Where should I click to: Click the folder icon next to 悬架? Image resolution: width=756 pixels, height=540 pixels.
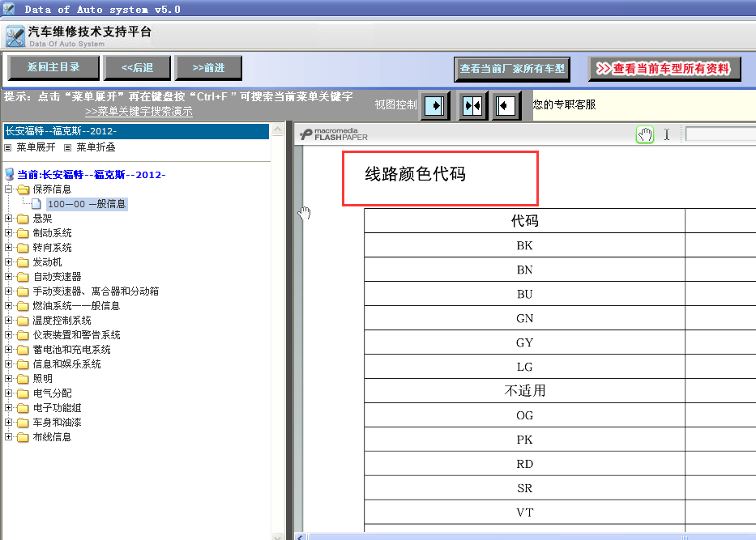tap(23, 219)
